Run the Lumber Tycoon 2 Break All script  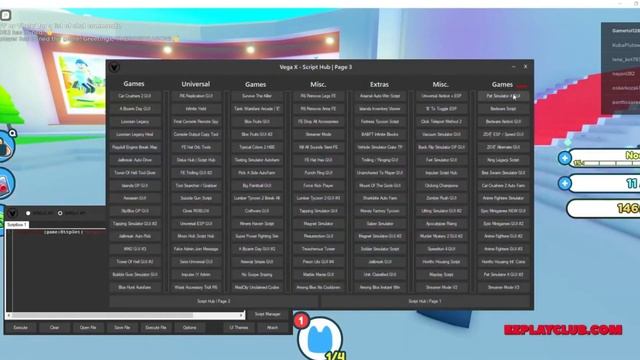(x=257, y=198)
